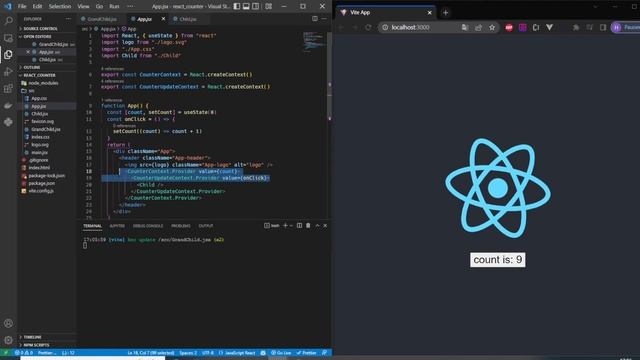Close the terminal panel
The width and height of the screenshot is (640, 360).
click(325, 225)
